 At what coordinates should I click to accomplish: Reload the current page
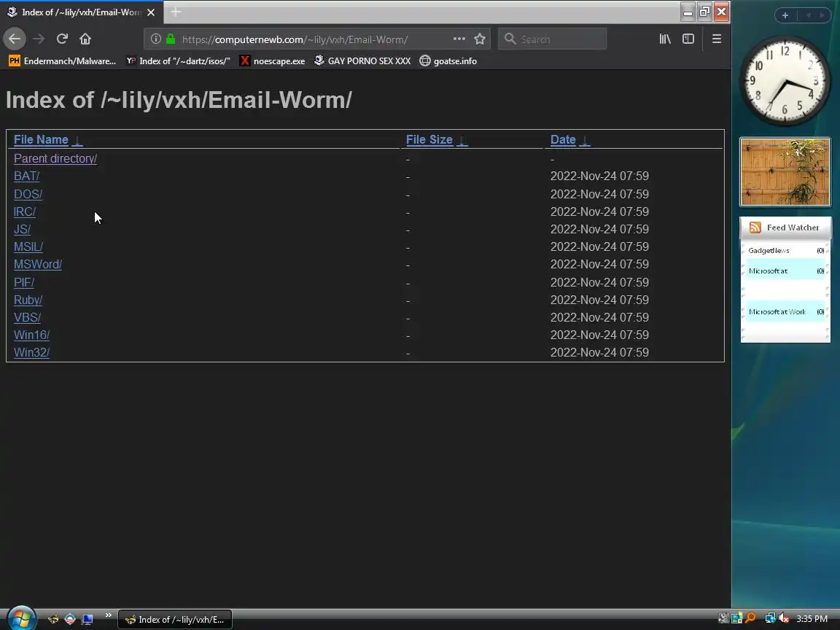pos(62,39)
